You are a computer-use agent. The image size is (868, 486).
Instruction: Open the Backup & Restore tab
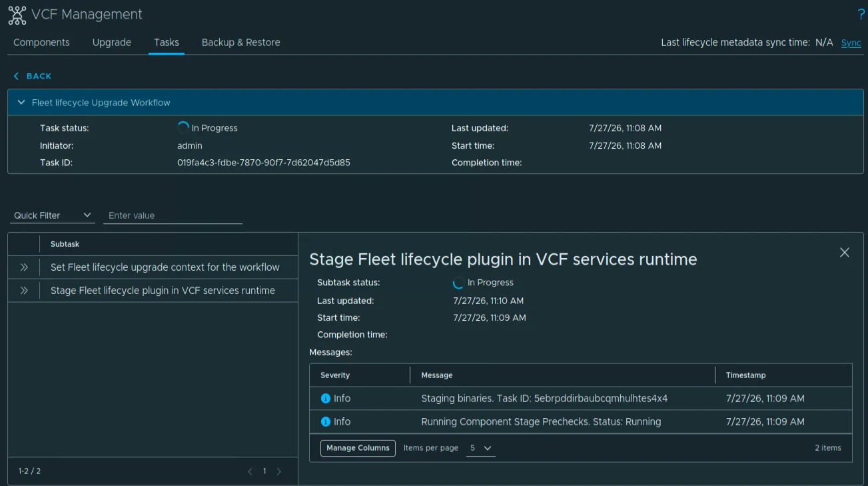click(x=241, y=42)
